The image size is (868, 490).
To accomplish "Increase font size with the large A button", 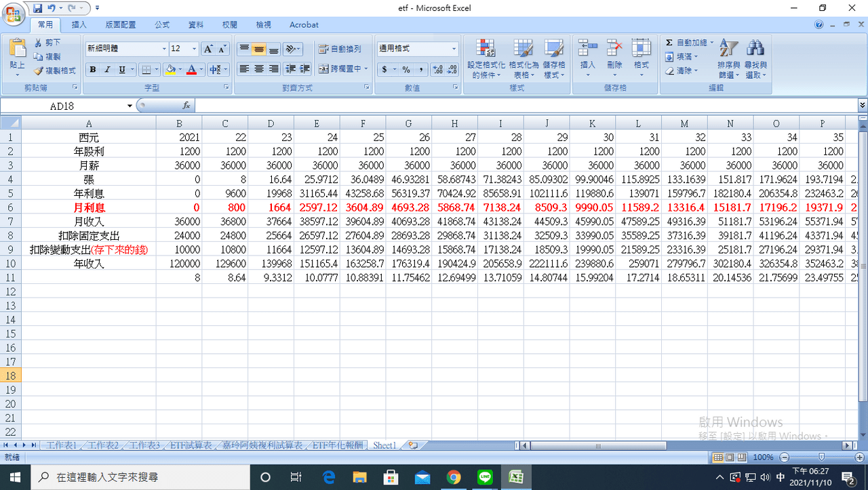I will point(209,49).
